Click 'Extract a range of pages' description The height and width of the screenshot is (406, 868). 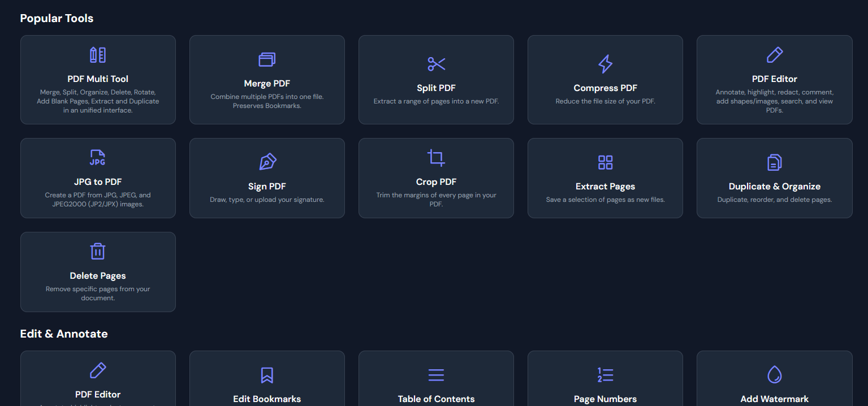click(x=436, y=101)
